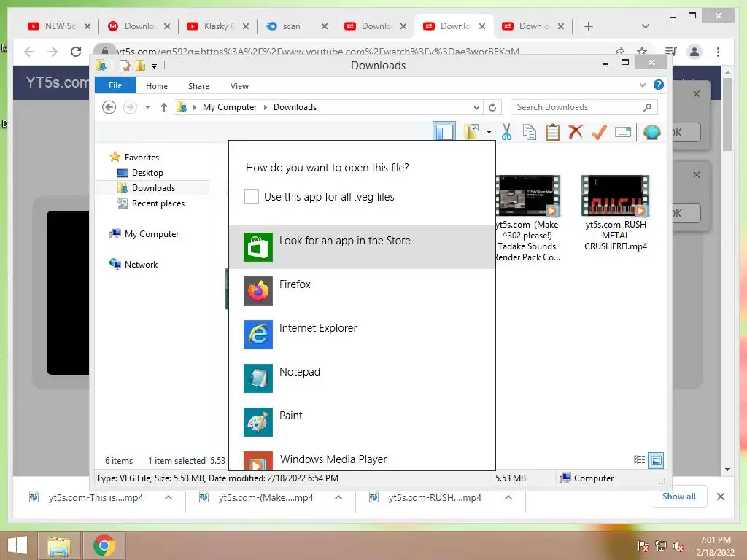Tick 'Use this app for all .veg files'
This screenshot has width=747, height=560.
[x=251, y=197]
